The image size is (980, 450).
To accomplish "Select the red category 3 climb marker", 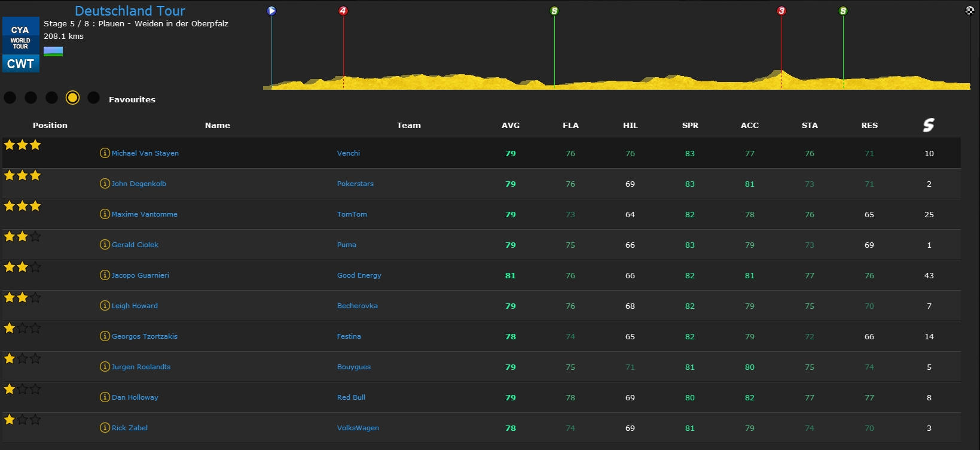I will click(781, 11).
